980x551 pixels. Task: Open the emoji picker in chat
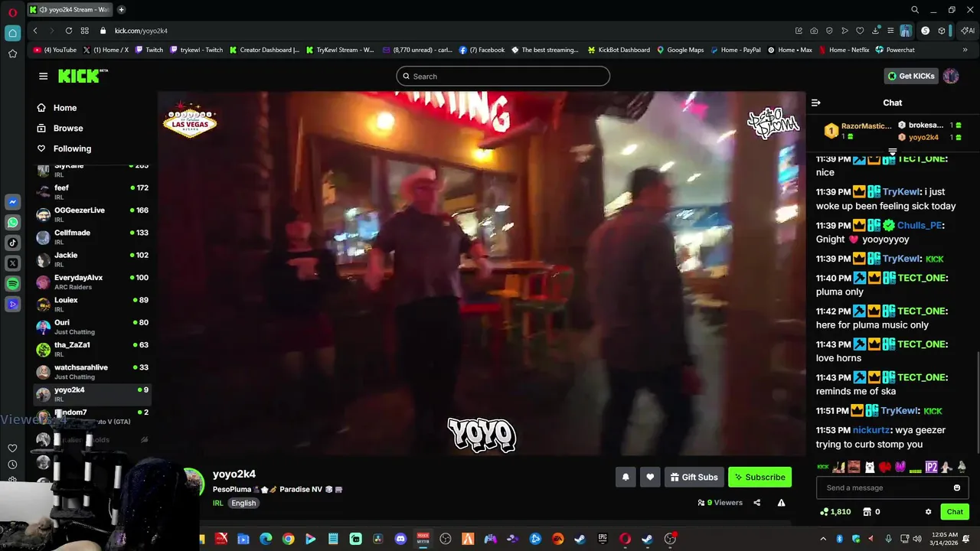[x=957, y=487]
